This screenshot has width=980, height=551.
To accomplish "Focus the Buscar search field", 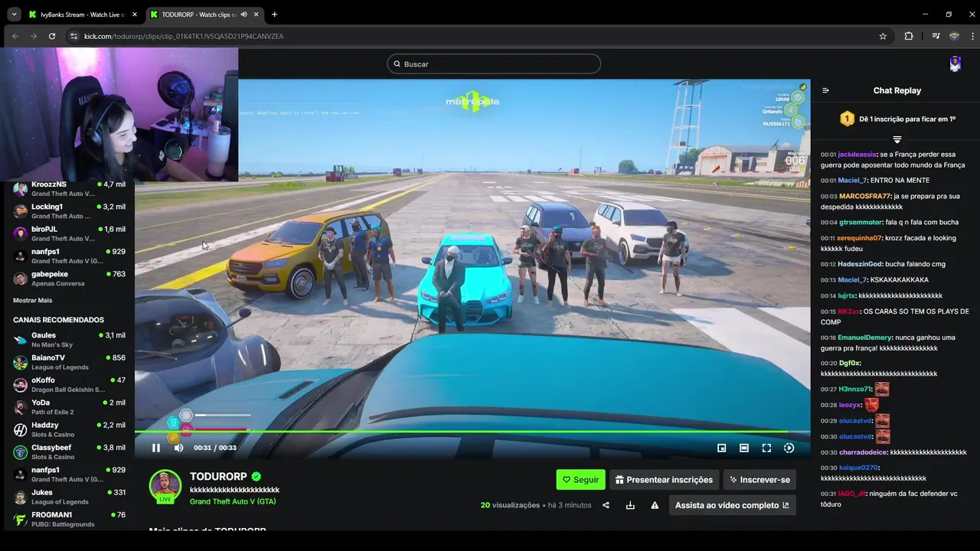I will tap(494, 64).
